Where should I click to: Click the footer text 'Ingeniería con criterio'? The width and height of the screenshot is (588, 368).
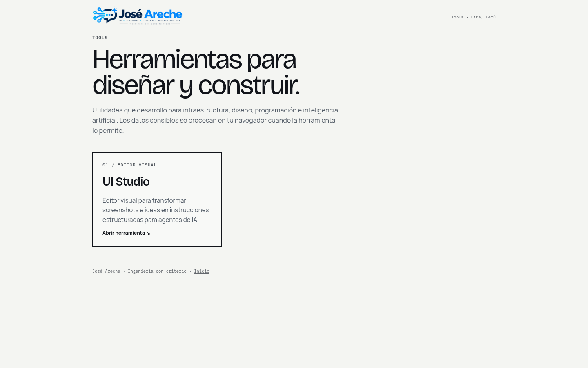point(157,272)
